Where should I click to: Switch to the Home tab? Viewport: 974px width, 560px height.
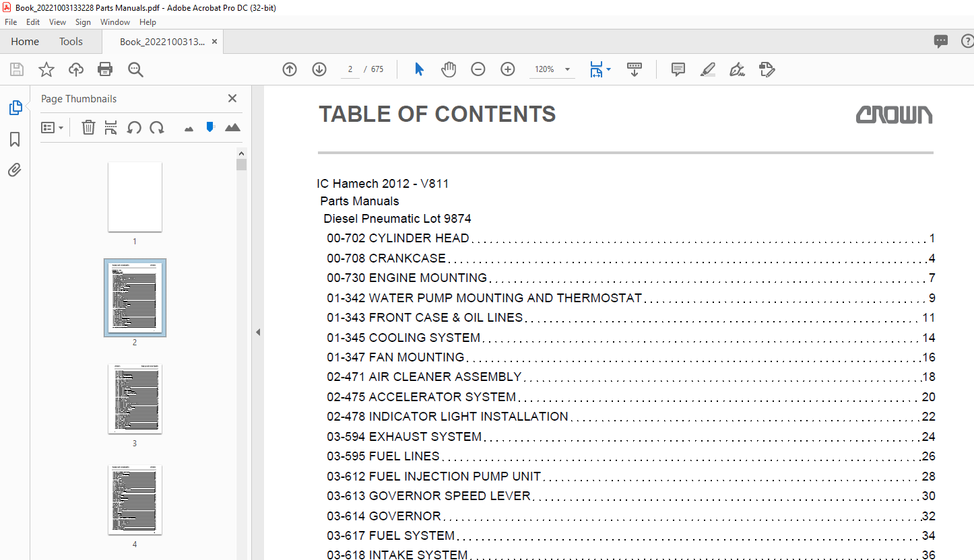(x=25, y=42)
